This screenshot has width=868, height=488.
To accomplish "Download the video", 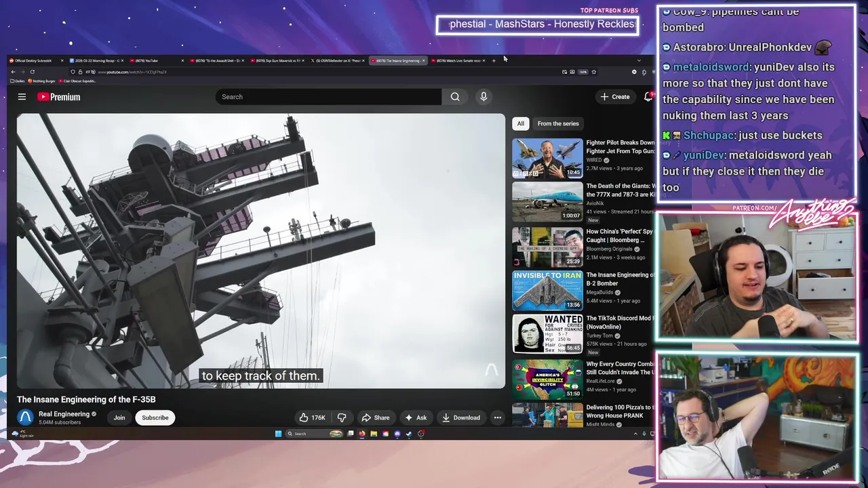I will click(461, 418).
